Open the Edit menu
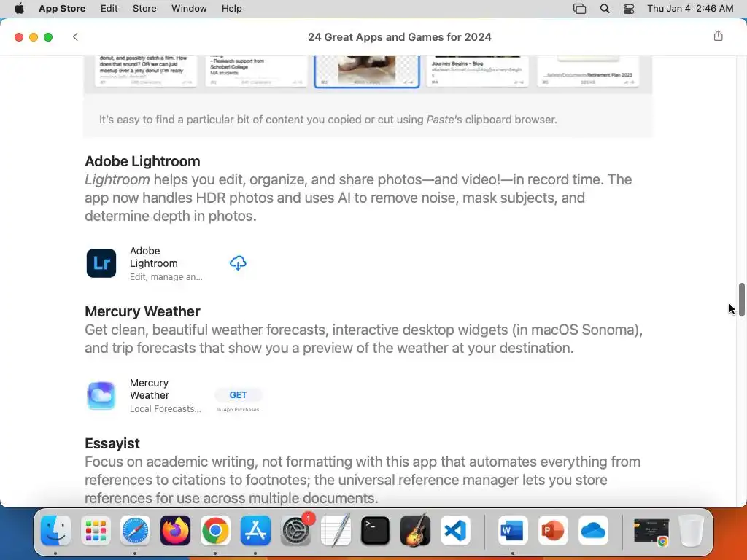 pos(109,9)
